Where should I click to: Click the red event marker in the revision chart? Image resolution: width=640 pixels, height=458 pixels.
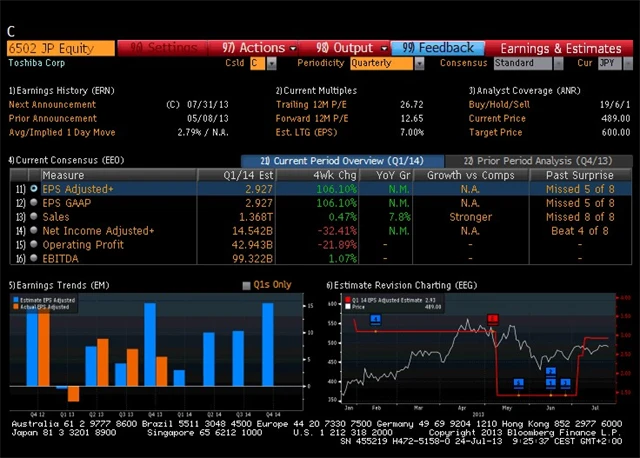(493, 319)
